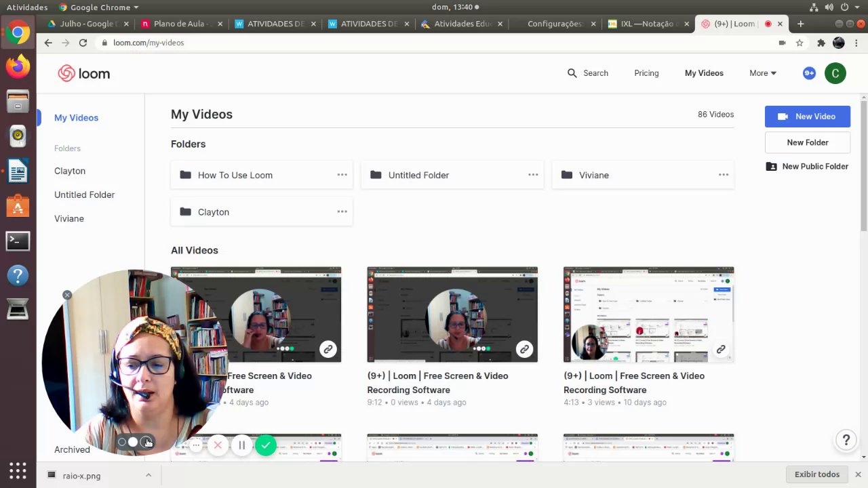Open Untitled Folder in the sidebar

(84, 195)
